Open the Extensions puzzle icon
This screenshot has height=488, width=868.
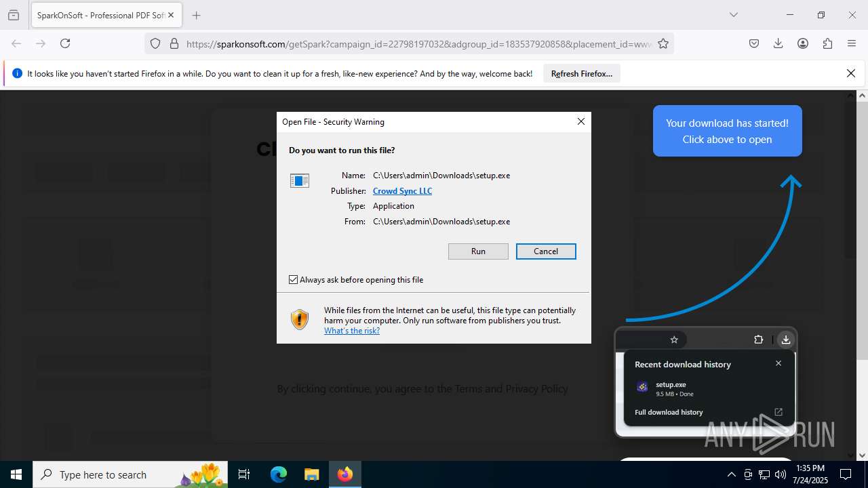[827, 43]
